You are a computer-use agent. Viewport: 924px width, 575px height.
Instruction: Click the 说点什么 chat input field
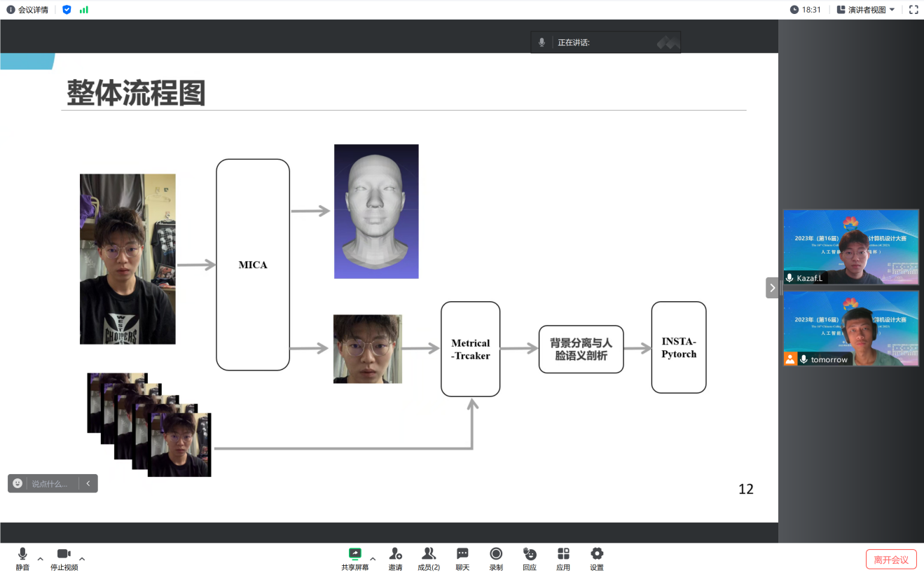50,483
